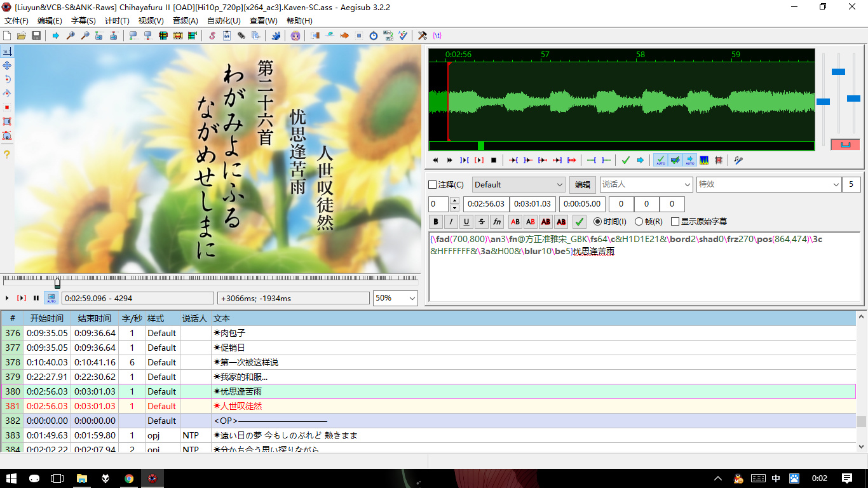Image resolution: width=868 pixels, height=488 pixels.
Task: Select the scale subtitles tool
Action: (x=7, y=107)
